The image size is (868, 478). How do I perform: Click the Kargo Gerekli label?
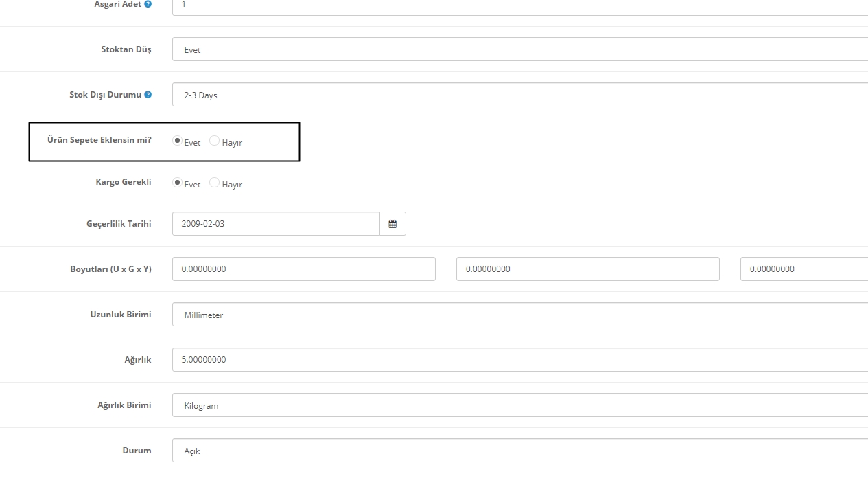point(124,182)
